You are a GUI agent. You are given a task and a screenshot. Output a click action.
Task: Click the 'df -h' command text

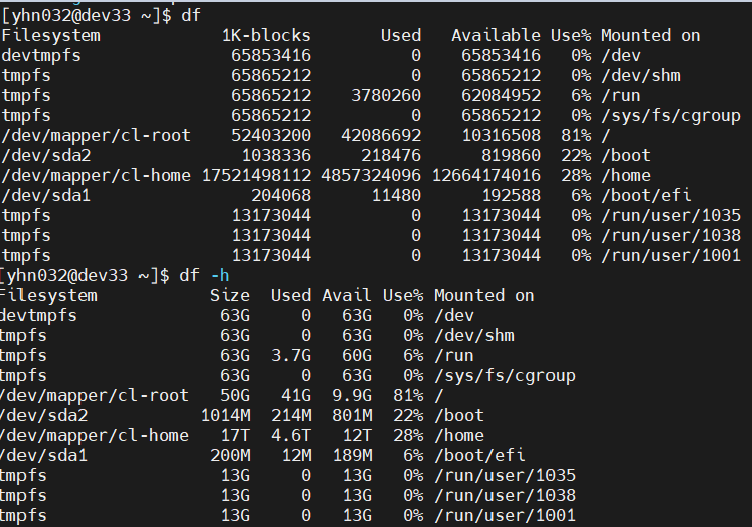[x=204, y=275]
